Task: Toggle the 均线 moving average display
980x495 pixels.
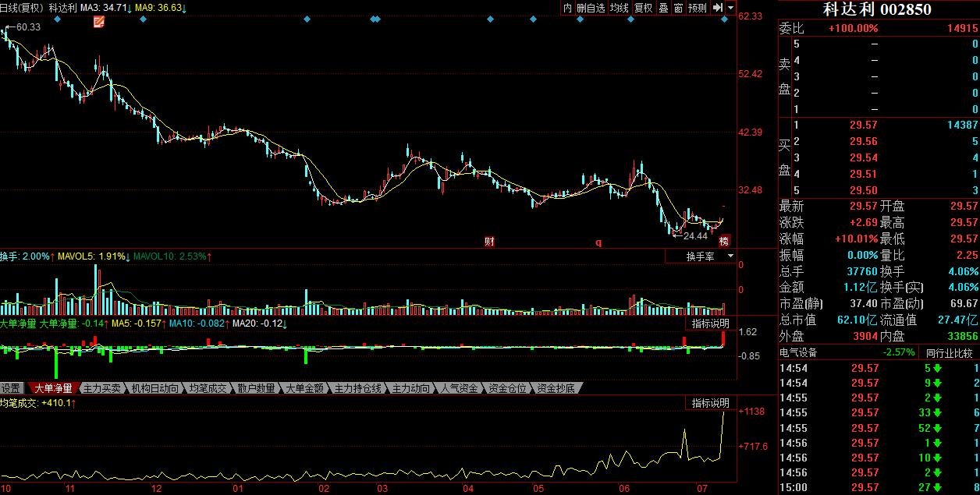Action: (619, 8)
